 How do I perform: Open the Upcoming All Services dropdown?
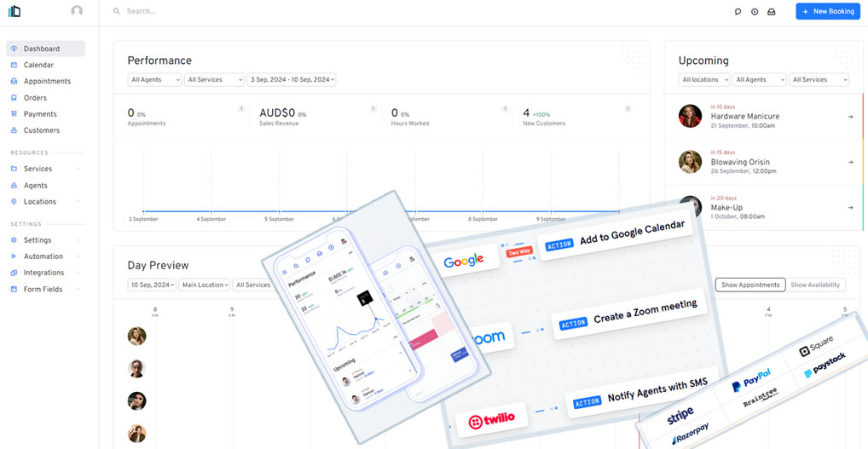(x=819, y=79)
